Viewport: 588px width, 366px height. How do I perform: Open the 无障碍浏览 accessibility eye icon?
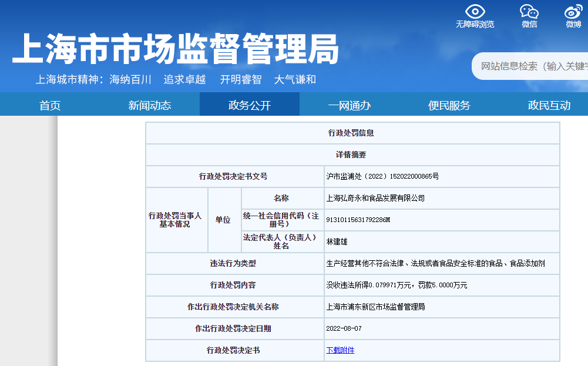pos(475,12)
